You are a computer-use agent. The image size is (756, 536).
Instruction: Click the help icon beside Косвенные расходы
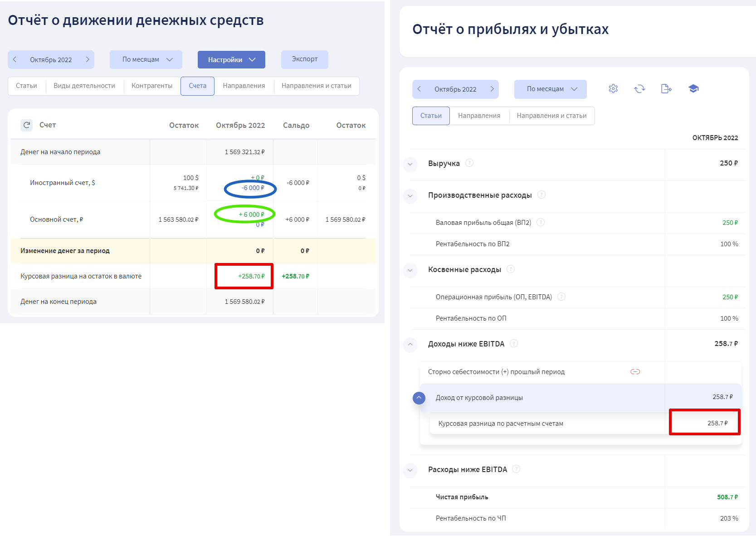click(x=511, y=269)
